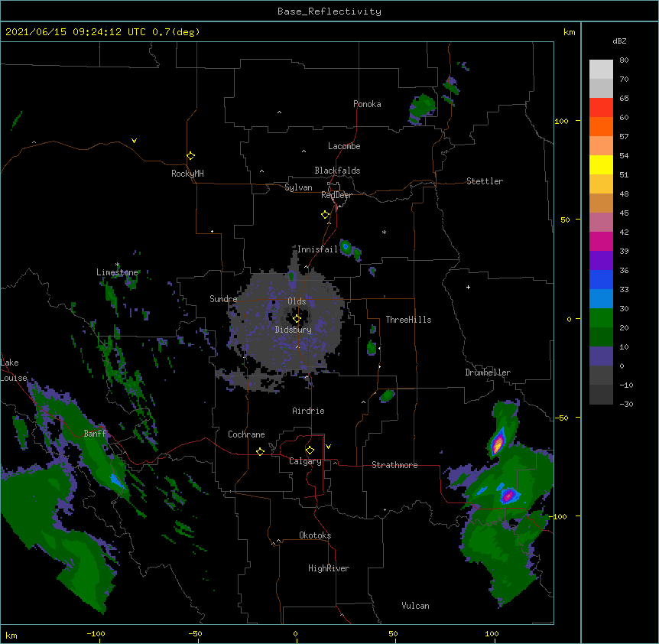The width and height of the screenshot is (659, 644).
Task: Click the HighRiver city label
Action: (329, 568)
